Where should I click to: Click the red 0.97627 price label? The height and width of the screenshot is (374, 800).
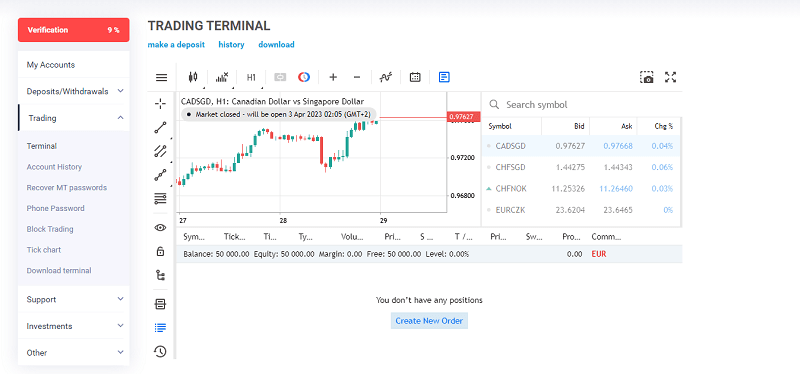click(x=463, y=117)
